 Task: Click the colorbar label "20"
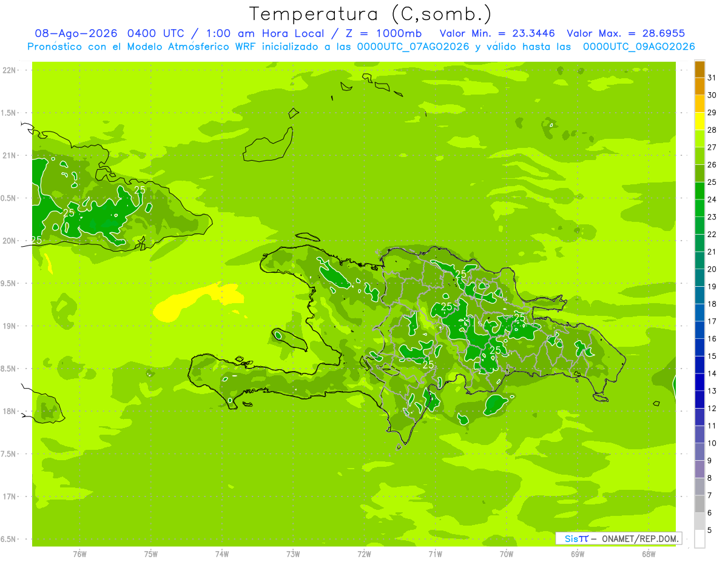click(712, 269)
